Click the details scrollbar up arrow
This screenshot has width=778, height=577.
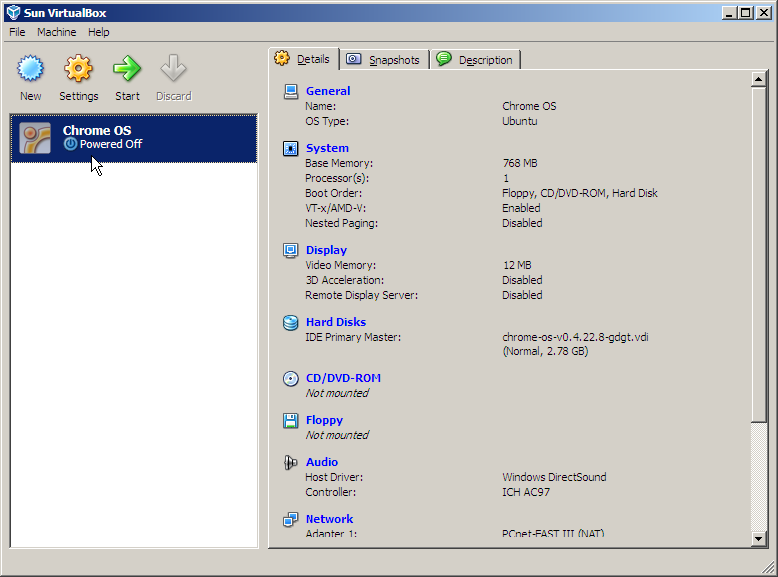pyautogui.click(x=759, y=79)
